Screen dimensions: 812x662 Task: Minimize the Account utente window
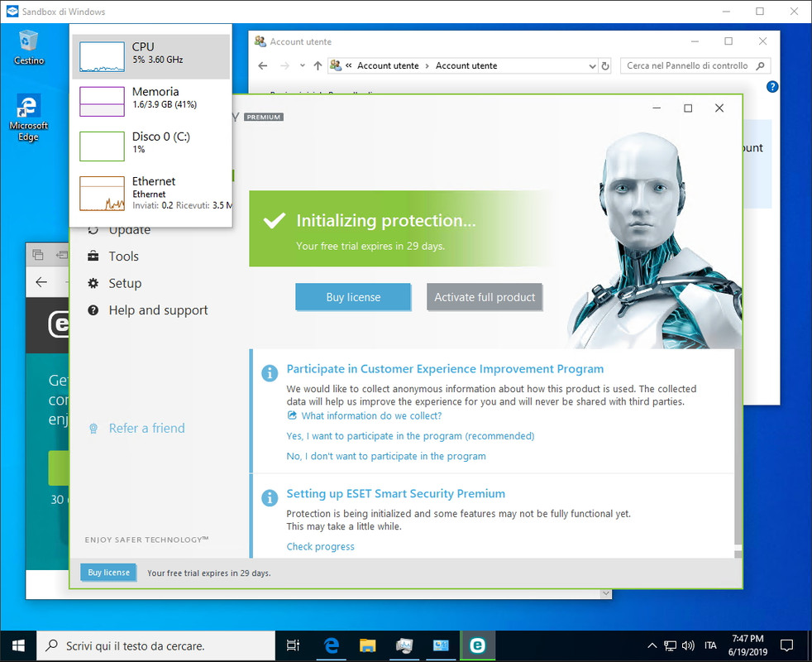pos(695,41)
